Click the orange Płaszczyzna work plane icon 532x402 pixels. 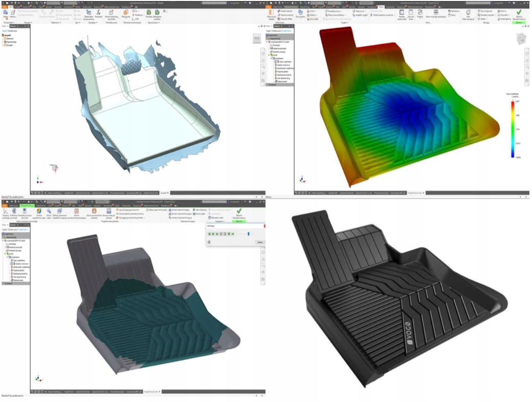click(125, 12)
